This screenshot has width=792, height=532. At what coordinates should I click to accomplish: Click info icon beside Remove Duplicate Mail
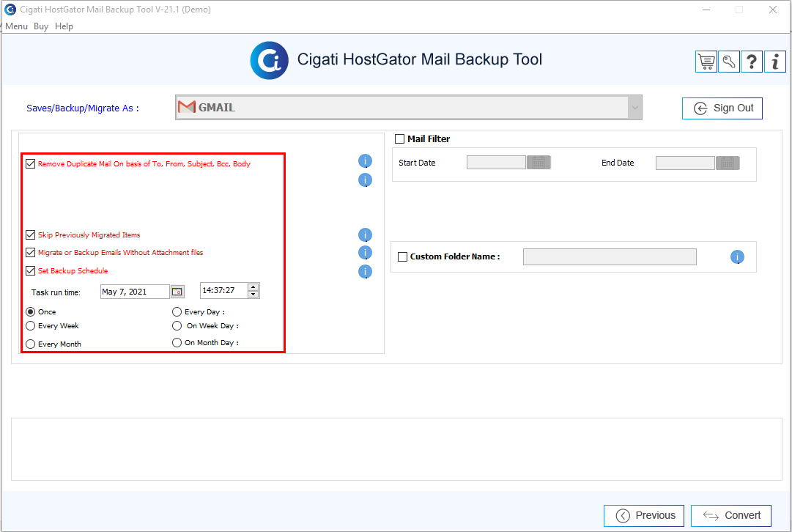tap(365, 161)
